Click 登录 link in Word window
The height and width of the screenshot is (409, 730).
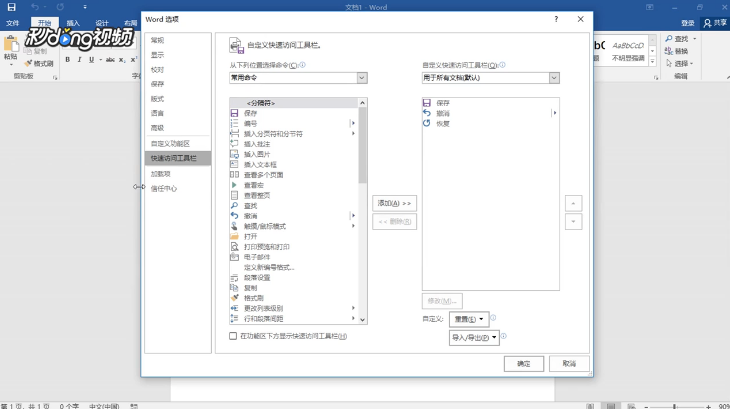(x=688, y=23)
